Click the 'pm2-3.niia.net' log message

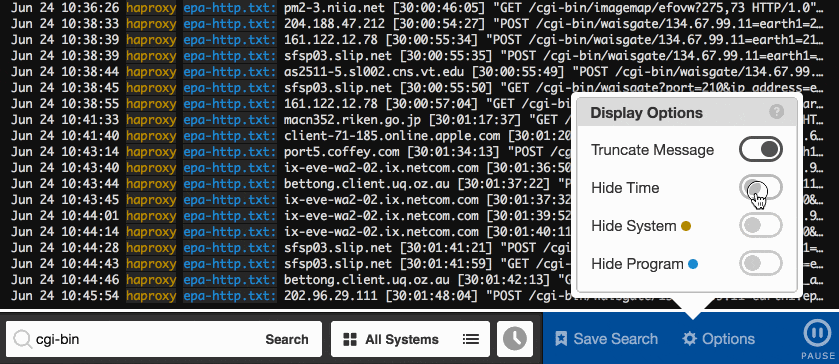pyautogui.click(x=554, y=8)
